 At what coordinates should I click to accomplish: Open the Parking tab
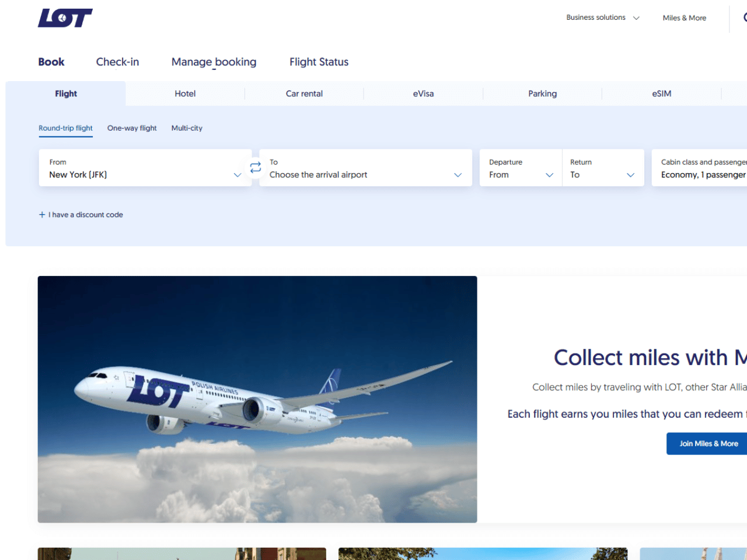pos(542,93)
